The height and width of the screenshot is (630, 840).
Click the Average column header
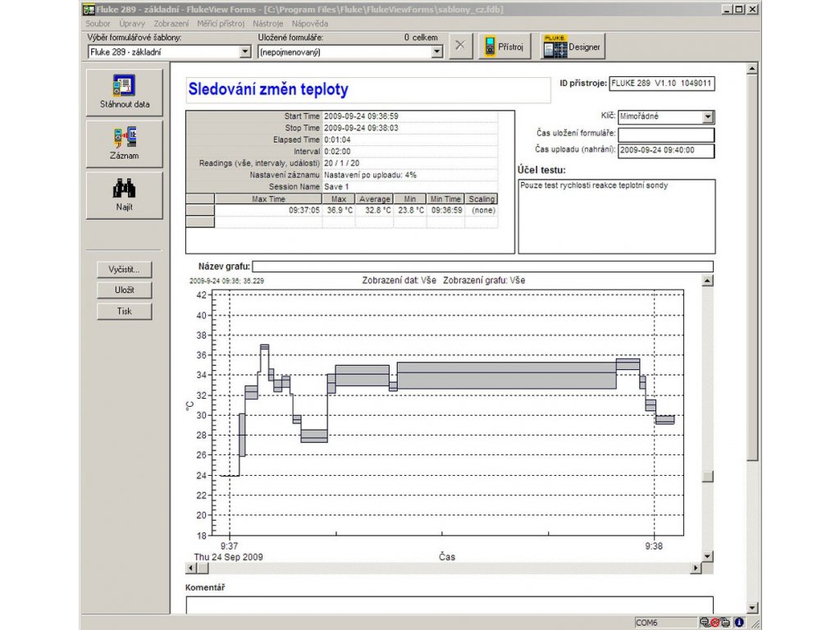pyautogui.click(x=374, y=199)
